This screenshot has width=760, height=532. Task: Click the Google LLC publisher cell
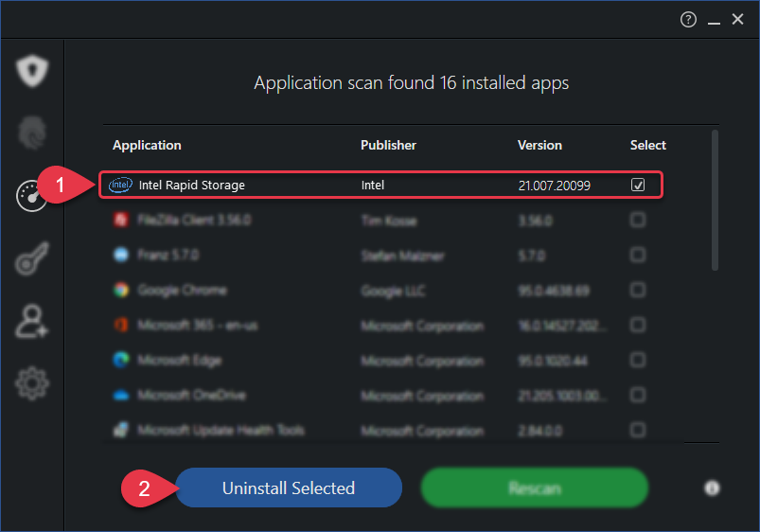tap(393, 291)
